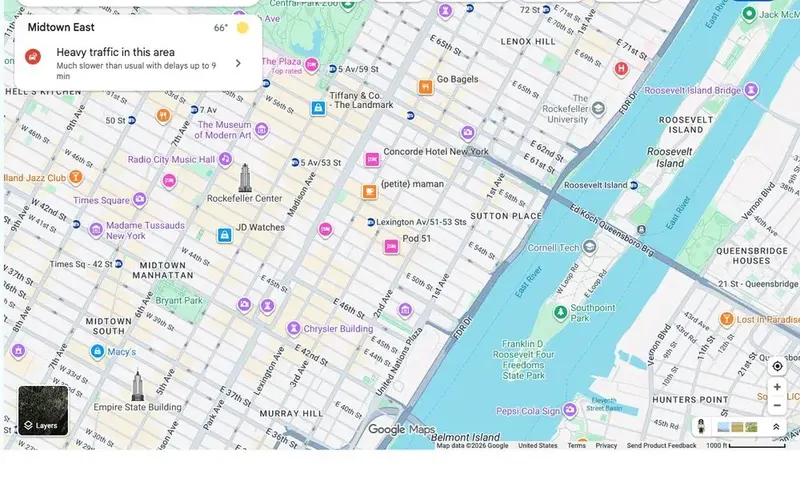Show your location with the target icon
This screenshot has height=486, width=800.
777,366
